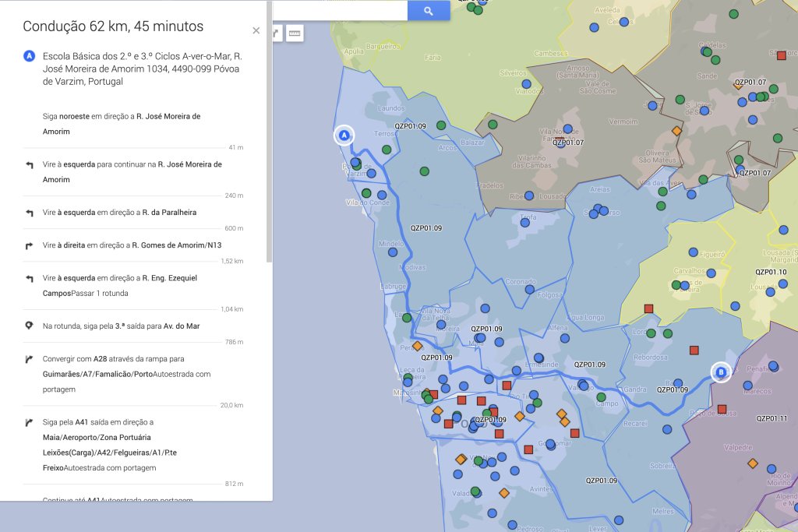Select the ruler measure distance tool
Viewport: 798px width, 532px height.
coord(294,33)
